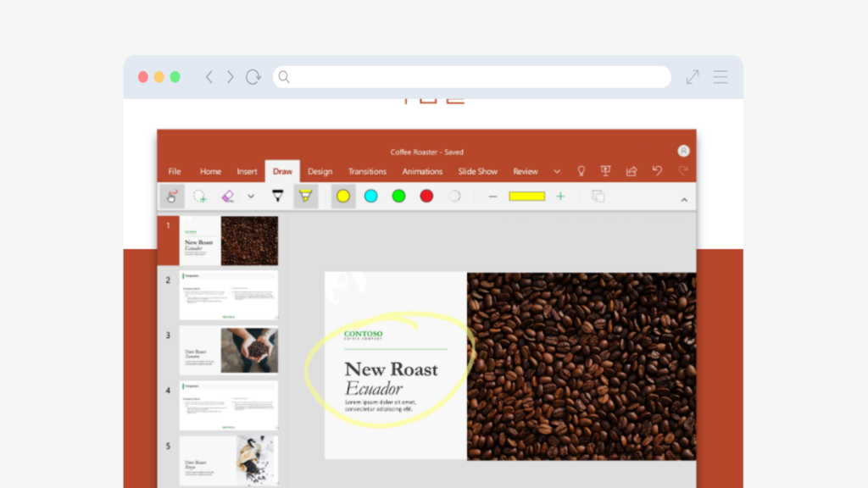Viewport: 868px width, 488px height.
Task: Select slide 5 thumbnail
Action: click(x=229, y=461)
